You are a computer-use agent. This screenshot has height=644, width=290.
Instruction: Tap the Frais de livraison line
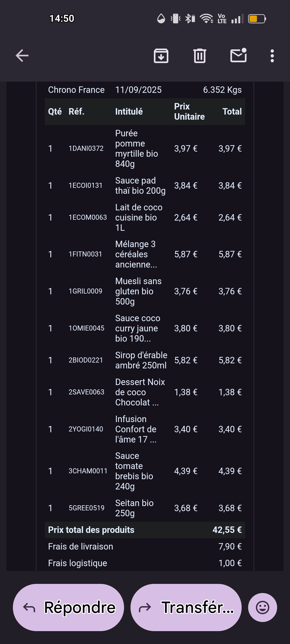pos(81,547)
